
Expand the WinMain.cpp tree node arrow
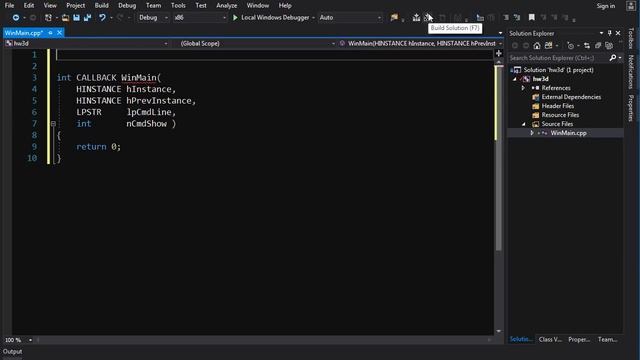(532, 133)
